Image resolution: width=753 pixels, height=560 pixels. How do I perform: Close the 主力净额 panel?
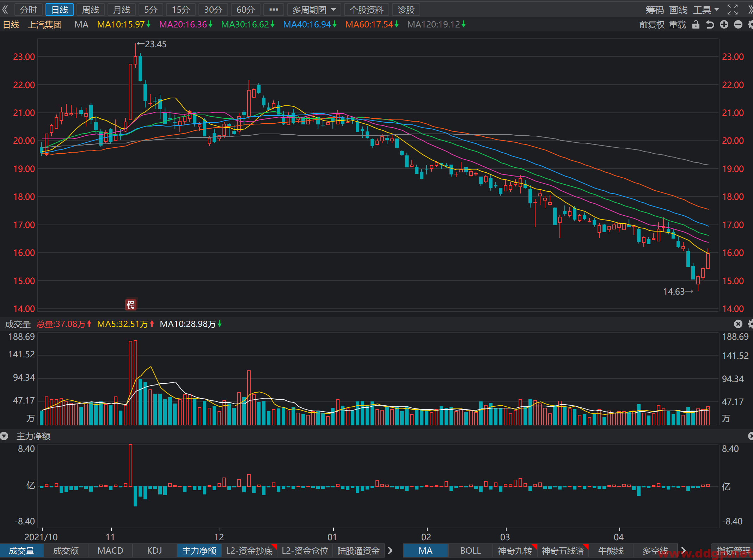[x=750, y=436]
